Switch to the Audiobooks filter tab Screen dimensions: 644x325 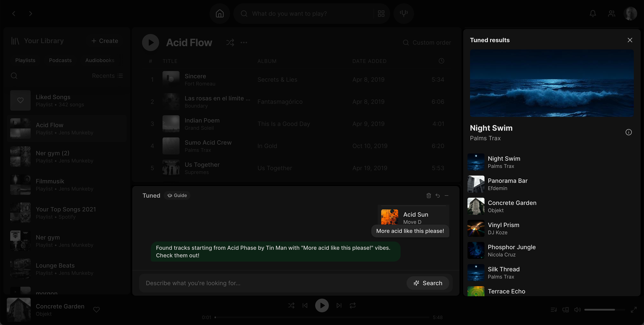pos(100,60)
